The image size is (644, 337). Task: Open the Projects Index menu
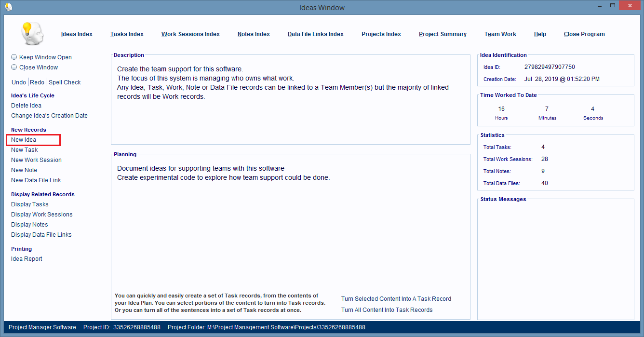tap(381, 34)
